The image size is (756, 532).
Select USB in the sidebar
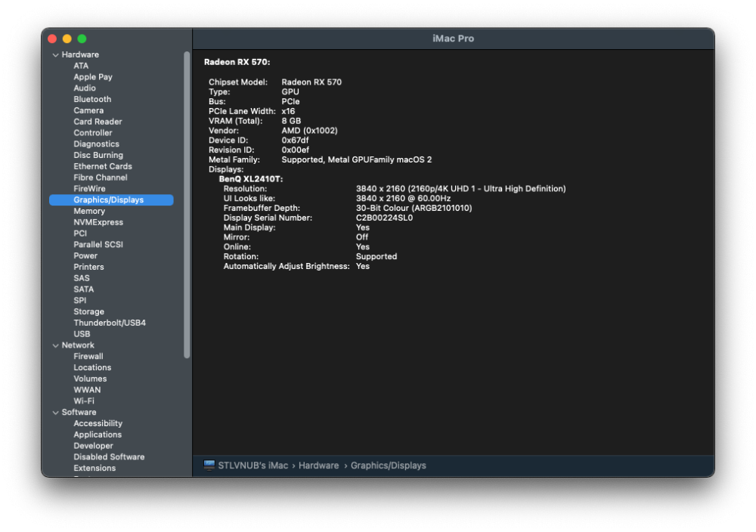click(82, 333)
